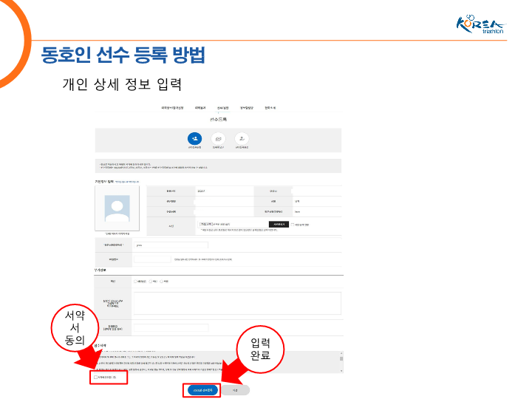The width and height of the screenshot is (532, 399).
Task: Click the terms box scrollbar up arrow
Action: pos(341,353)
